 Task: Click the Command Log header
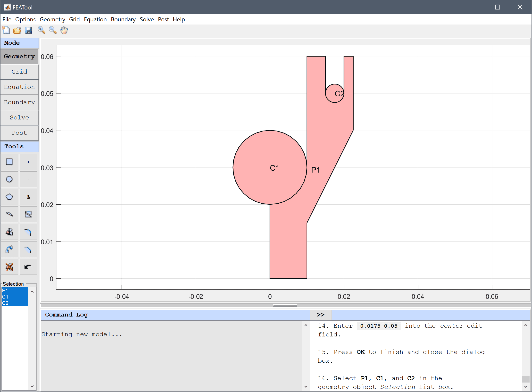[x=175, y=315]
